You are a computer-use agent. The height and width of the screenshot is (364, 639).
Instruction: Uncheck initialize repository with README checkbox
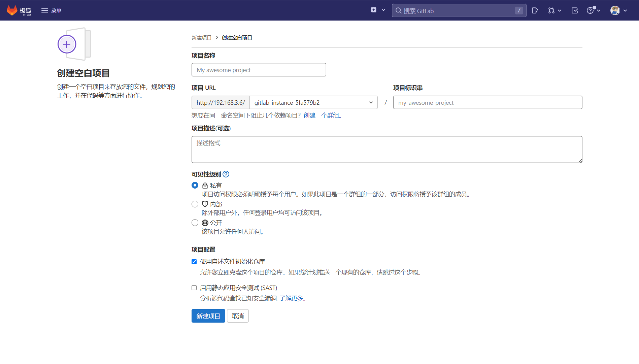coord(194,262)
